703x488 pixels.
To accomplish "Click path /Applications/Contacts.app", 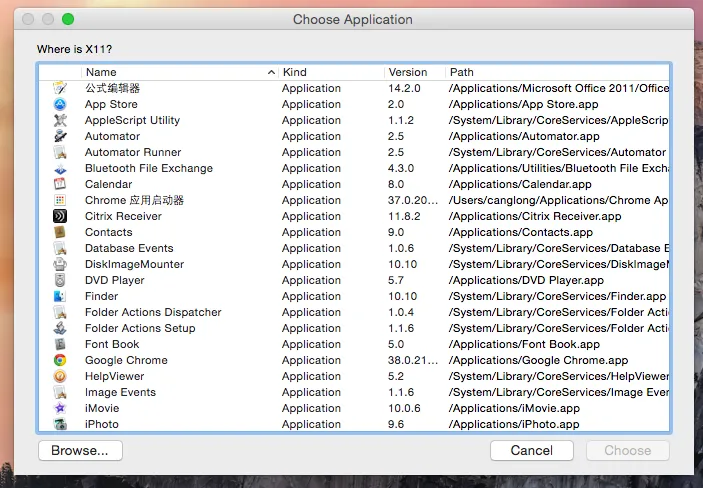I will (521, 232).
